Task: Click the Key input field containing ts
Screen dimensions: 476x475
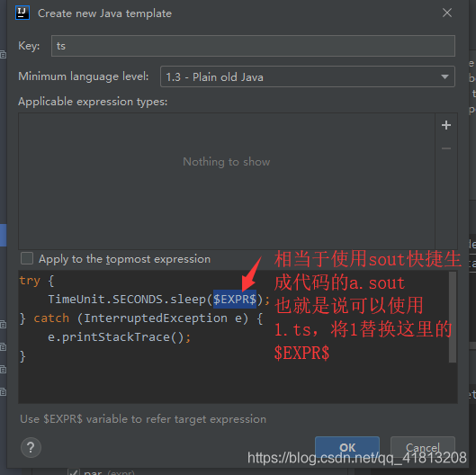Action: click(253, 46)
